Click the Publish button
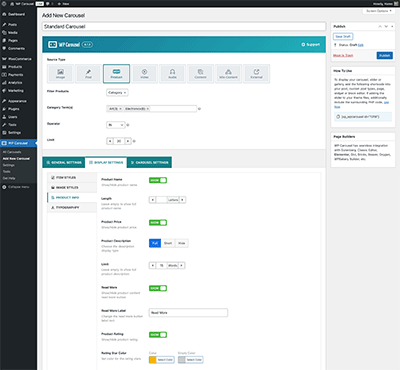This screenshot has width=400, height=370. tap(385, 55)
